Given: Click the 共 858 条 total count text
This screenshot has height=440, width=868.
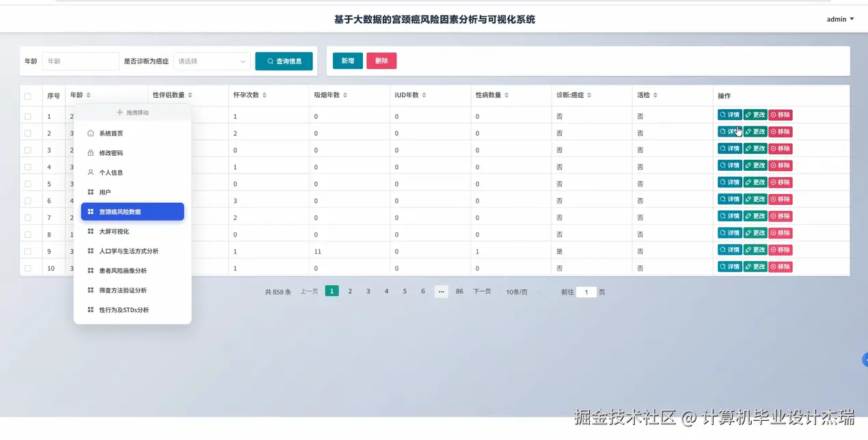Looking at the screenshot, I should 277,292.
